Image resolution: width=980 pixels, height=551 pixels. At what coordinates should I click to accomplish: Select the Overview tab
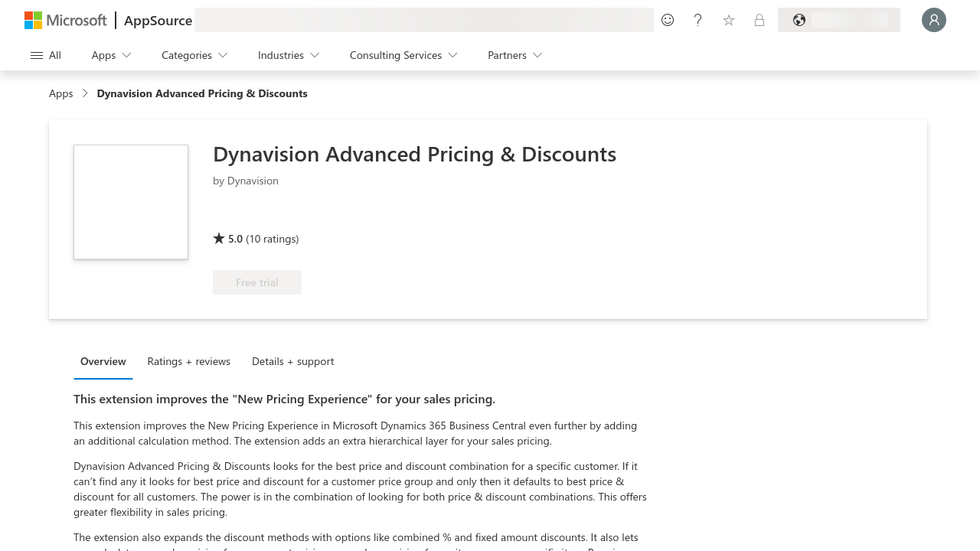[103, 361]
